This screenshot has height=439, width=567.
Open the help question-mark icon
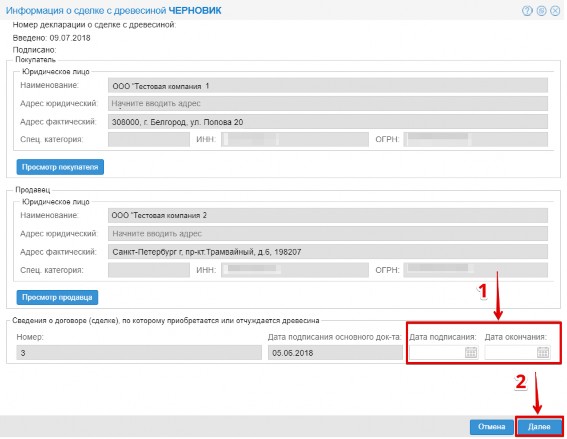click(527, 11)
